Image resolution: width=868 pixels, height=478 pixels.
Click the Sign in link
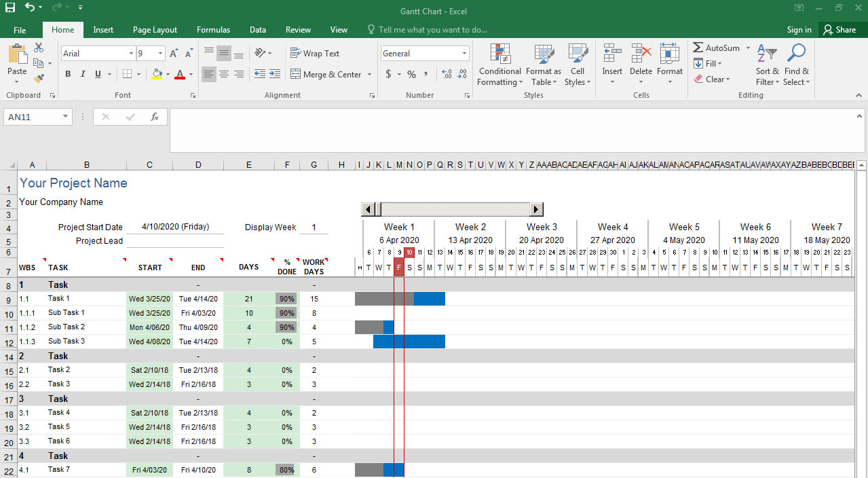click(x=799, y=29)
